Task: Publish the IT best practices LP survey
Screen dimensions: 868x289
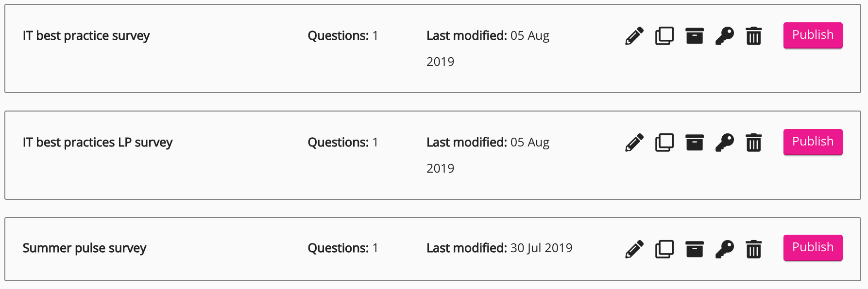Action: (x=813, y=142)
